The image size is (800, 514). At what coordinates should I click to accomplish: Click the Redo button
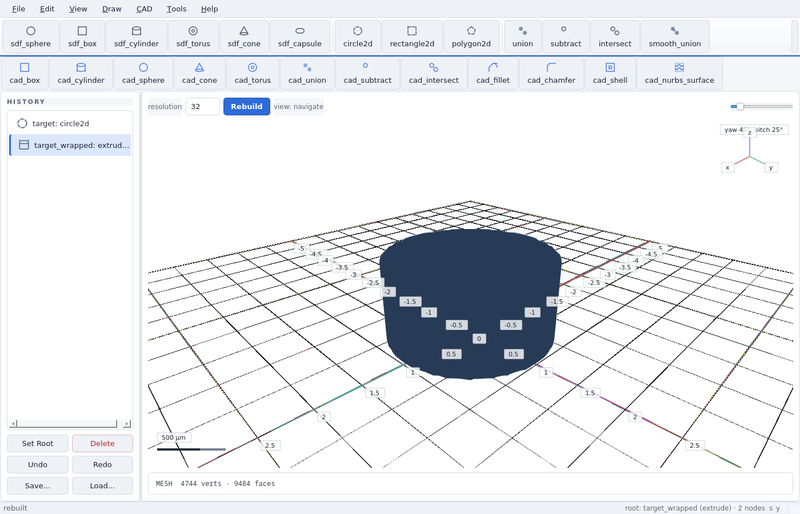(102, 464)
